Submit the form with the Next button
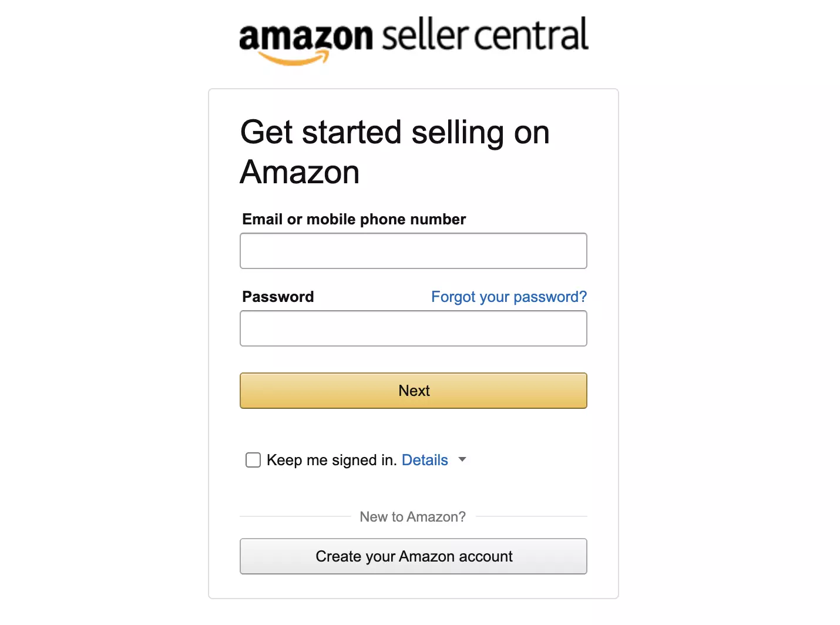840x625 pixels. [414, 391]
